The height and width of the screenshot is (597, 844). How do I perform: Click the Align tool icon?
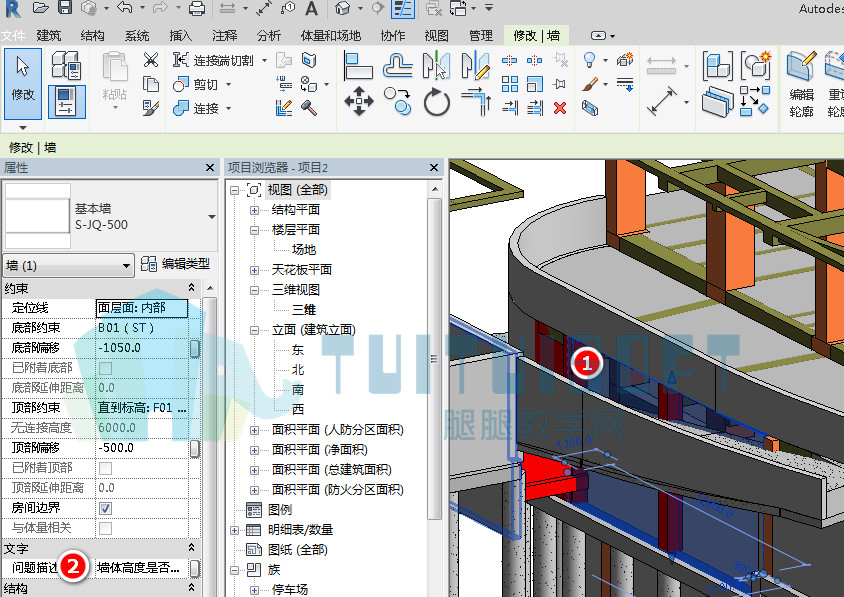(x=358, y=66)
